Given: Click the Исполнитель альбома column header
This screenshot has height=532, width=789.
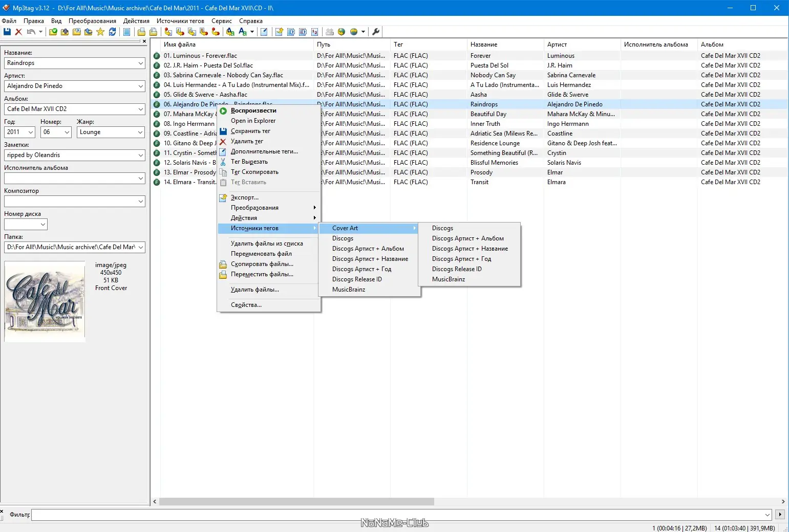Looking at the screenshot, I should pos(659,45).
